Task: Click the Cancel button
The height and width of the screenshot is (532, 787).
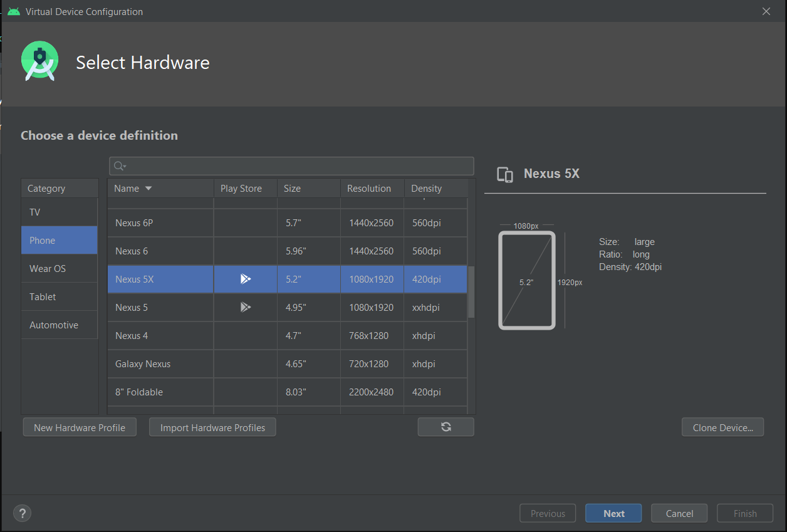Action: coord(679,513)
